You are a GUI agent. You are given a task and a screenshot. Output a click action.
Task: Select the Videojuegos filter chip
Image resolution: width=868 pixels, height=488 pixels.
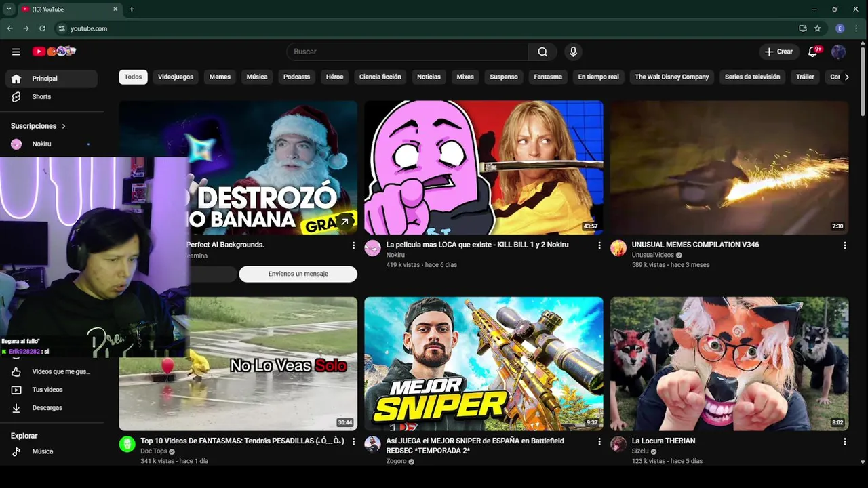(176, 77)
